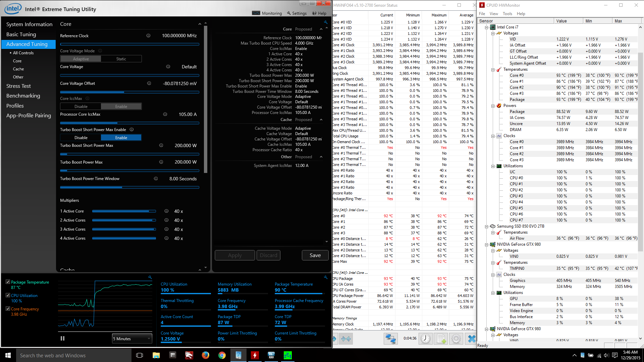
Task: Click info icon beside Processor Core IccMax
Action: [165, 114]
